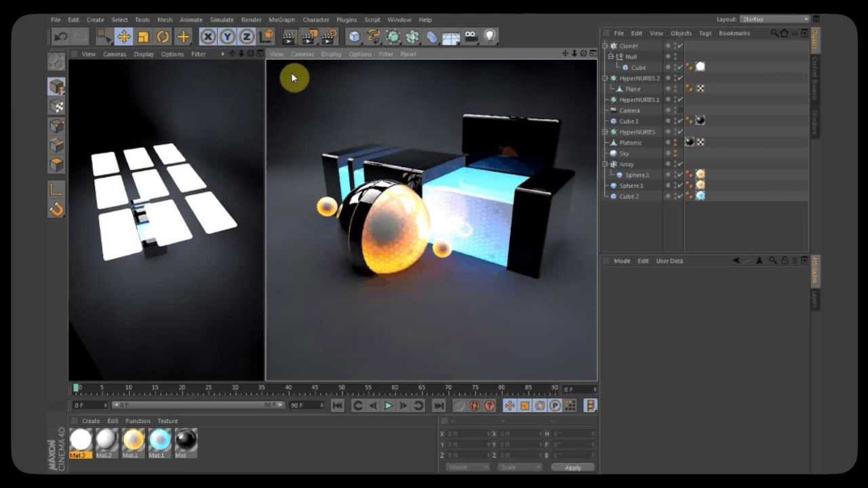Click the HyperNURBS generator toolbar icon

tap(393, 37)
